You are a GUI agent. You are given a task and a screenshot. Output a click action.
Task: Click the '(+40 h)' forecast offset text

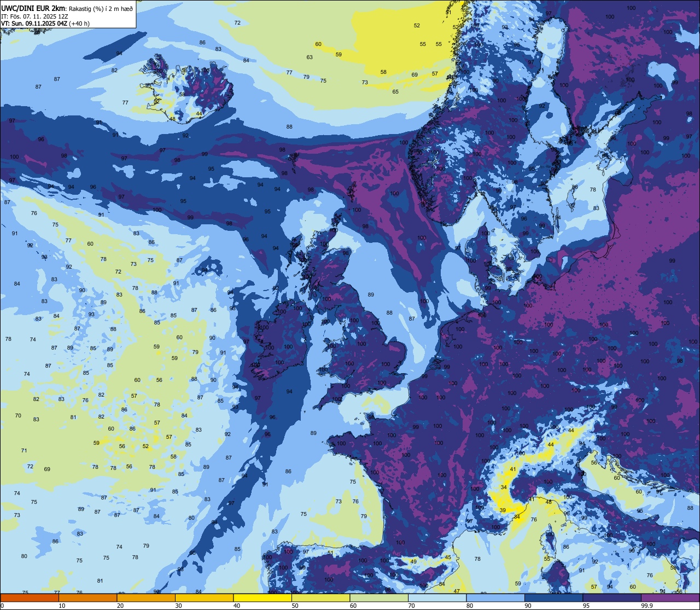pos(79,24)
